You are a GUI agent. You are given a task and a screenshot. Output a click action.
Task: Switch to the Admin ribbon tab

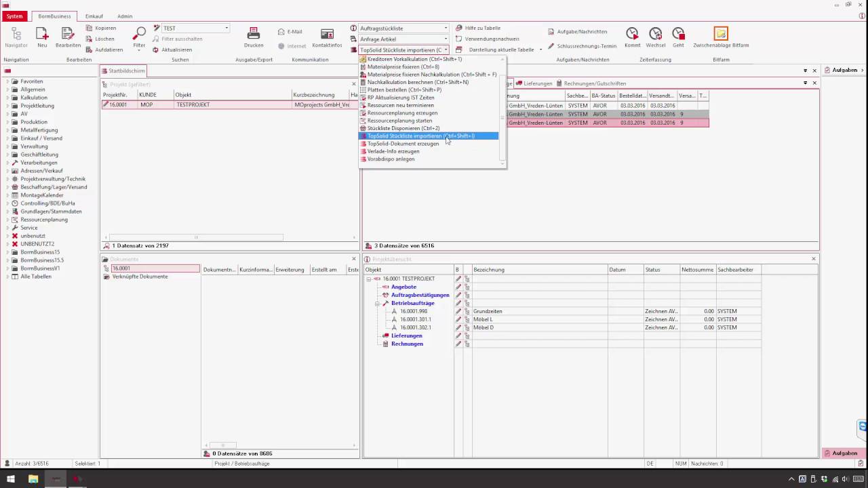pos(125,16)
